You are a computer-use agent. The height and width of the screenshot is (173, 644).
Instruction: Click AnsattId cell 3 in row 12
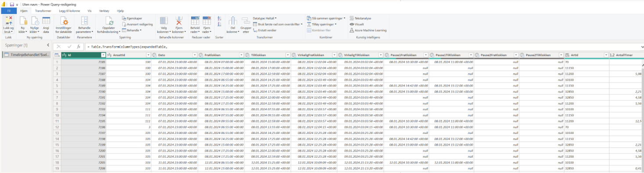point(129,126)
